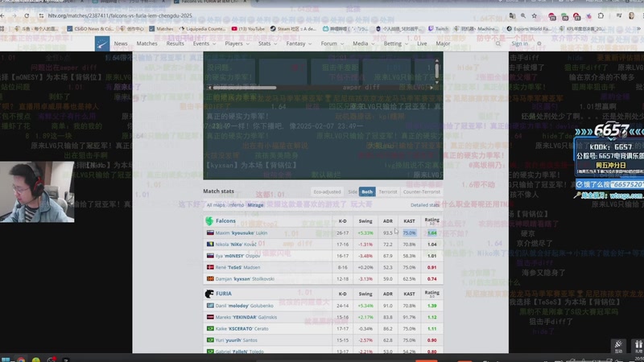
Task: Click the HLTV search magnifier icon
Action: [498, 43]
